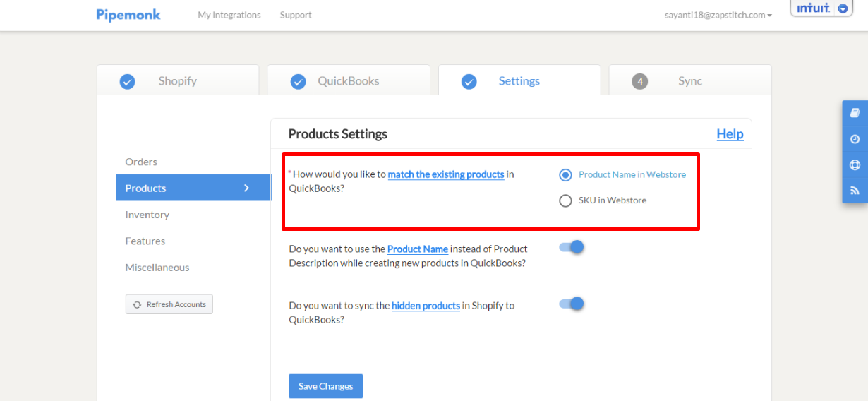This screenshot has width=868, height=401.
Task: Toggle the sync hidden products switch
Action: (x=572, y=304)
